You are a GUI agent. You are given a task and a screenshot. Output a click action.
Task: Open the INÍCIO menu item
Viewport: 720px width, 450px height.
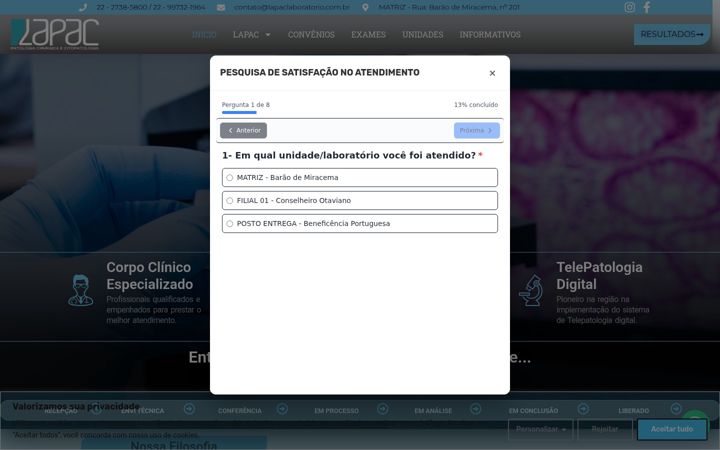(x=204, y=34)
